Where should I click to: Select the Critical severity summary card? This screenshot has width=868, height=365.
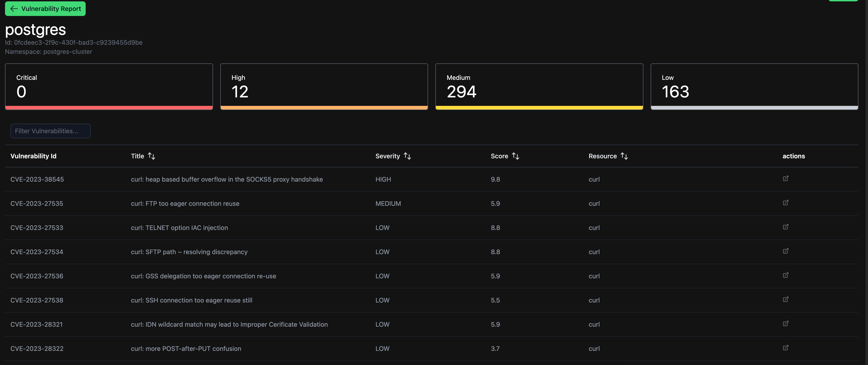108,86
